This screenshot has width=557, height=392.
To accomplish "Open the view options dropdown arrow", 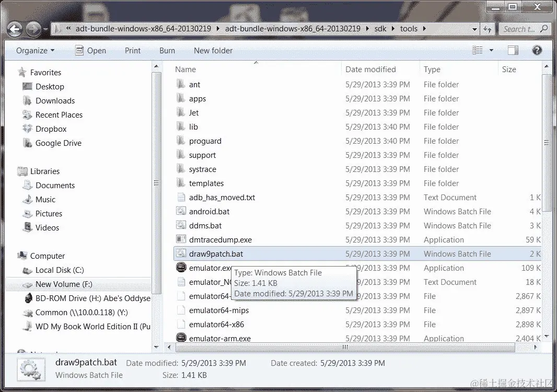I will pos(491,51).
